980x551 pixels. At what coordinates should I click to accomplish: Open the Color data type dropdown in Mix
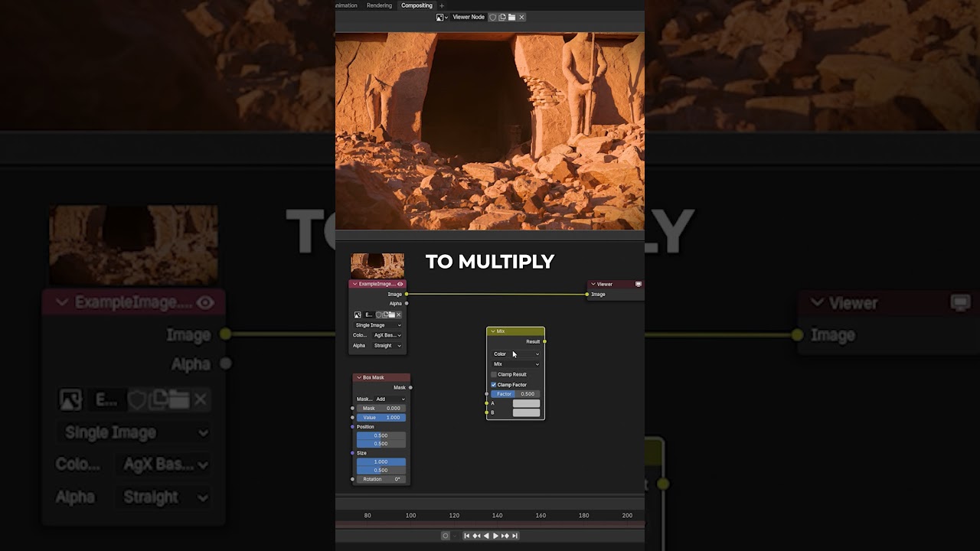click(x=516, y=354)
